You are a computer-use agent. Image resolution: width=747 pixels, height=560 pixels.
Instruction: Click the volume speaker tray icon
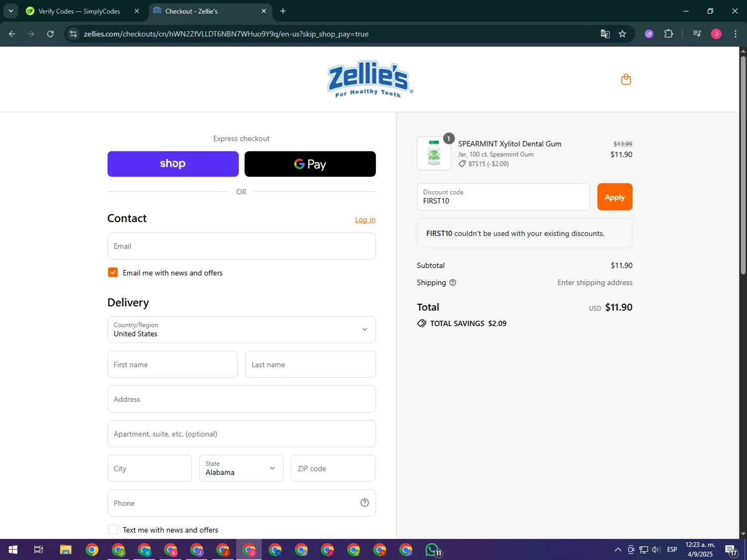656,550
